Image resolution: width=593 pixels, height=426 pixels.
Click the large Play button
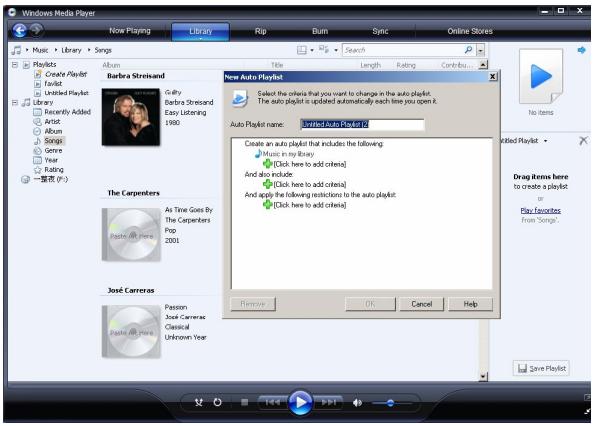tap(300, 403)
